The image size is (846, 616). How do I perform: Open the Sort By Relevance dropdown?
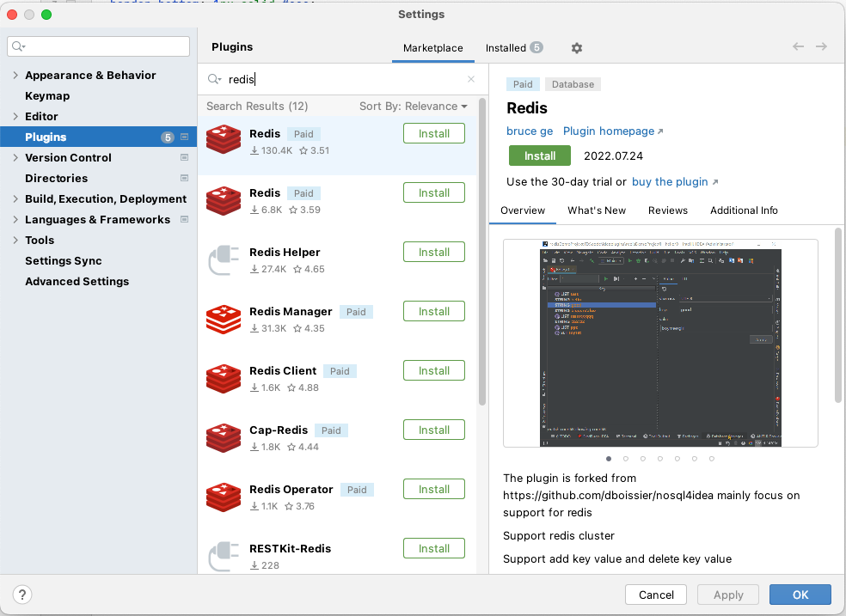[x=414, y=107]
